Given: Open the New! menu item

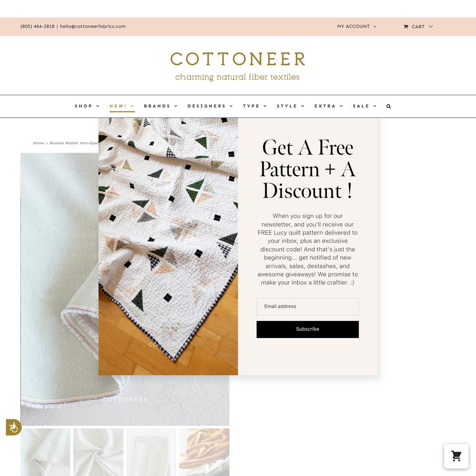Looking at the screenshot, I should tap(122, 106).
